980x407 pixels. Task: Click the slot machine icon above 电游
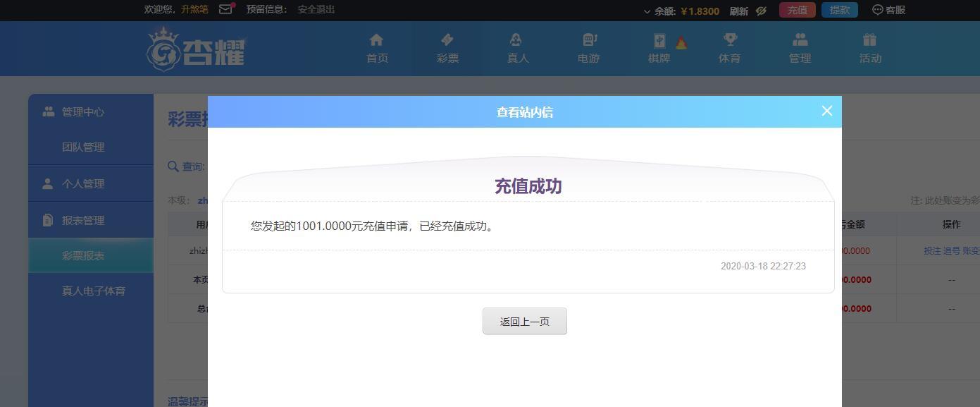point(590,40)
